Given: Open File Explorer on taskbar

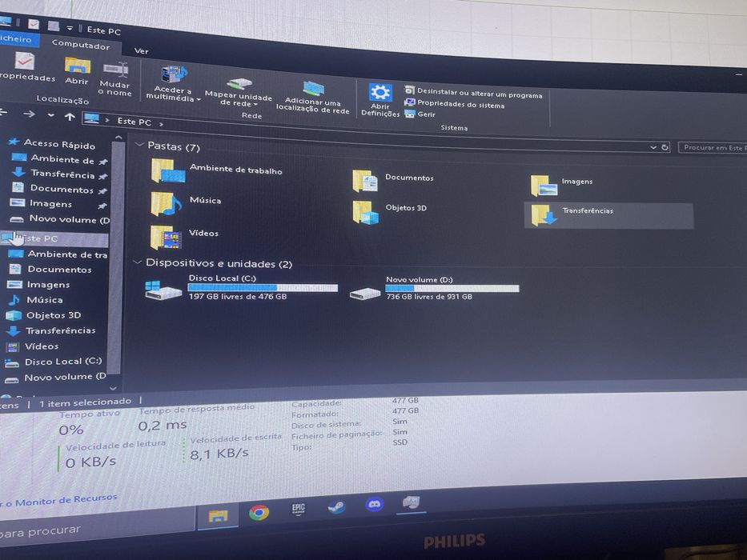Looking at the screenshot, I should pyautogui.click(x=218, y=516).
